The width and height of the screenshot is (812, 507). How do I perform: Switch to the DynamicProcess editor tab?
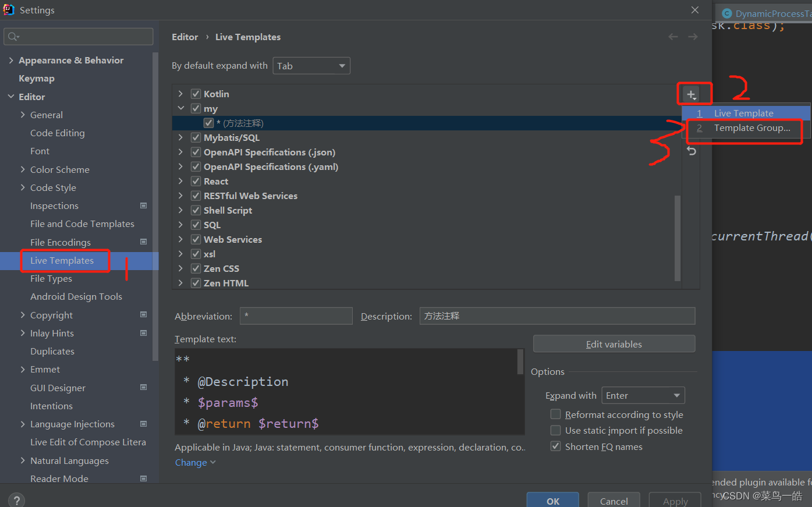(x=764, y=13)
